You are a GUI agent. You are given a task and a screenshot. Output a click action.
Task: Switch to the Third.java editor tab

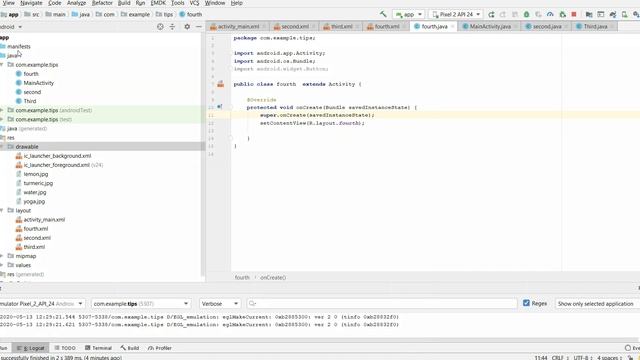pos(595,27)
